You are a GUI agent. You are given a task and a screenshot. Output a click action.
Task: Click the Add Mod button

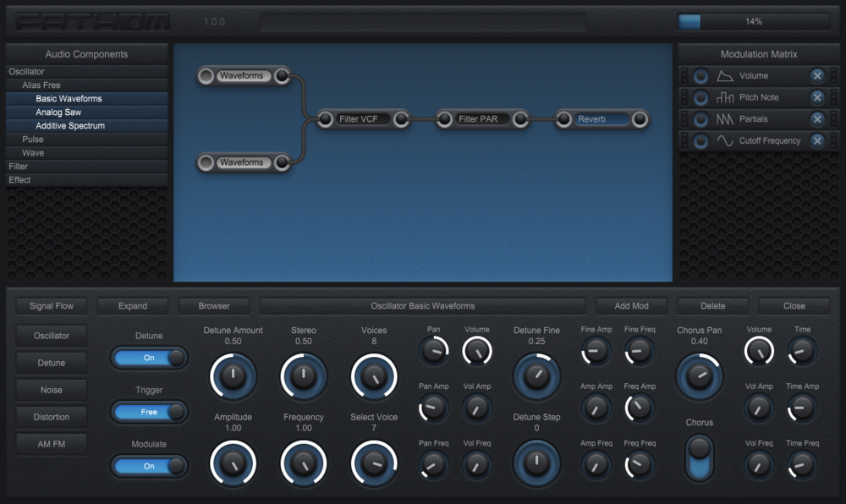pos(631,305)
